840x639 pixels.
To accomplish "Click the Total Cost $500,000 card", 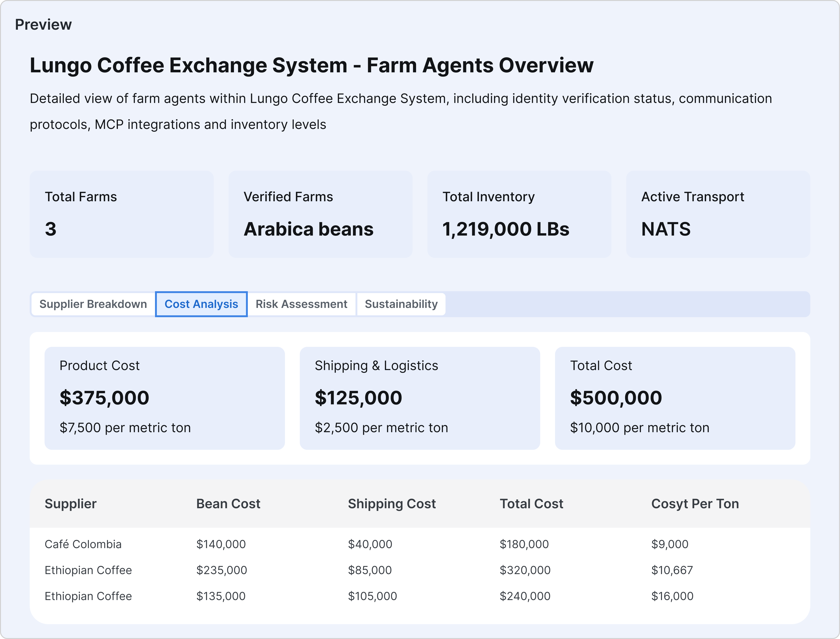I will click(674, 398).
